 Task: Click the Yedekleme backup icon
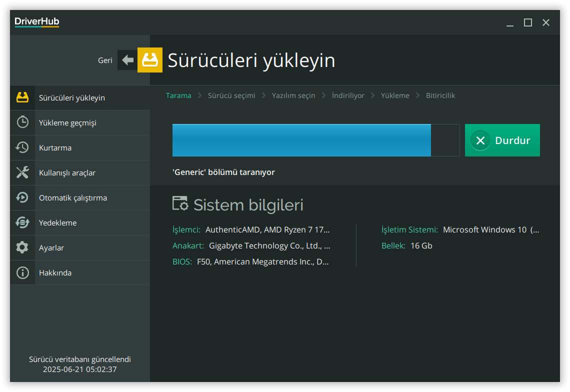click(22, 222)
